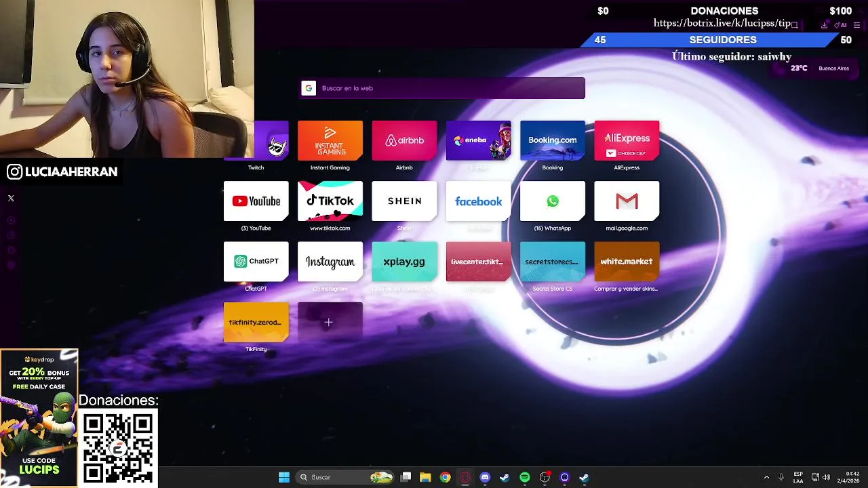Open the WhatsApp speed dial tile
The image size is (868, 488).
coord(553,201)
